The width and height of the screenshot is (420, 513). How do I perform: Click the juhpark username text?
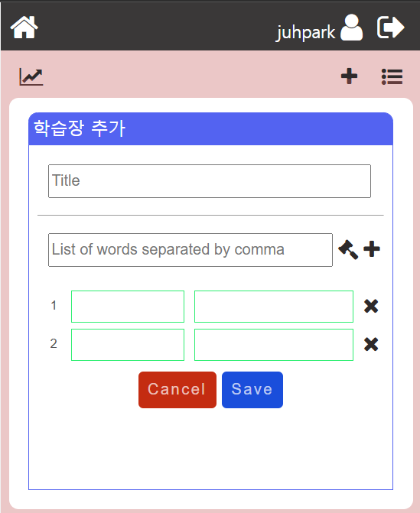pos(306,32)
